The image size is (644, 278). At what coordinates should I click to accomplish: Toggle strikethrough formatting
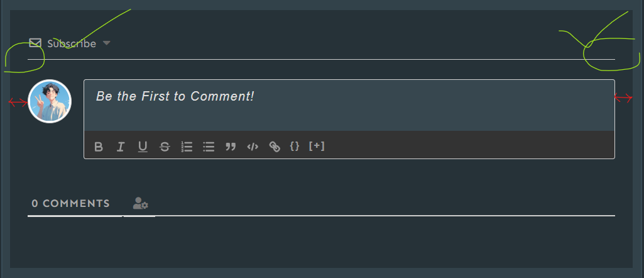coord(165,147)
